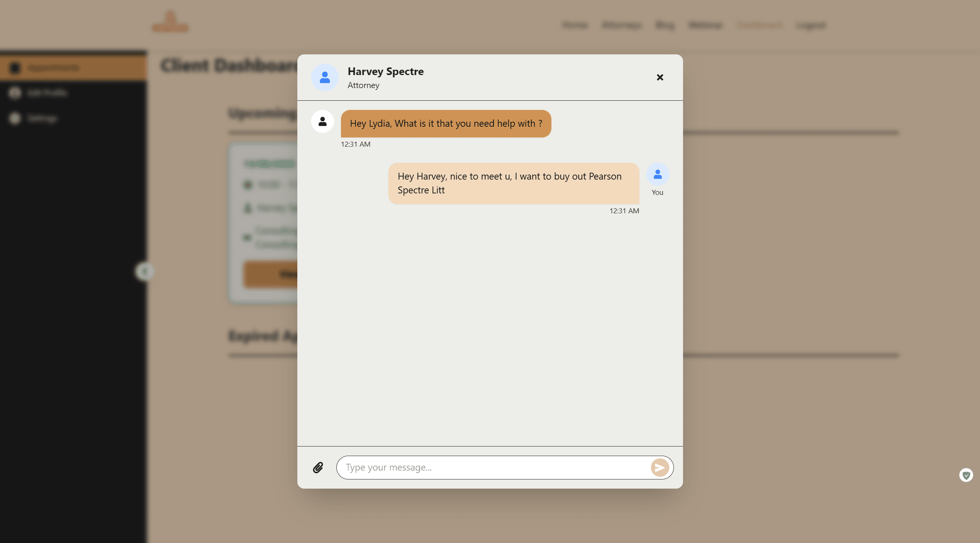This screenshot has height=543, width=980.
Task: Click the paperclip attachment icon in the chat
Action: click(318, 467)
